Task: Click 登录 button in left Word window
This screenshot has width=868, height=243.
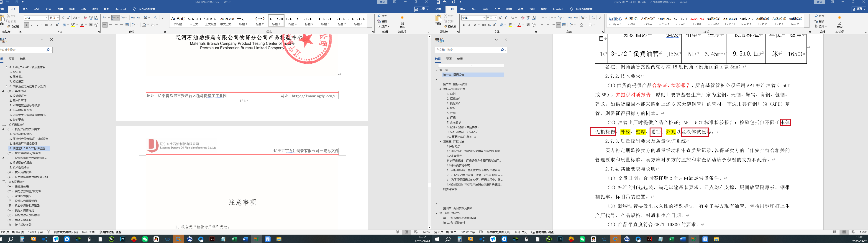Action: click(382, 2)
